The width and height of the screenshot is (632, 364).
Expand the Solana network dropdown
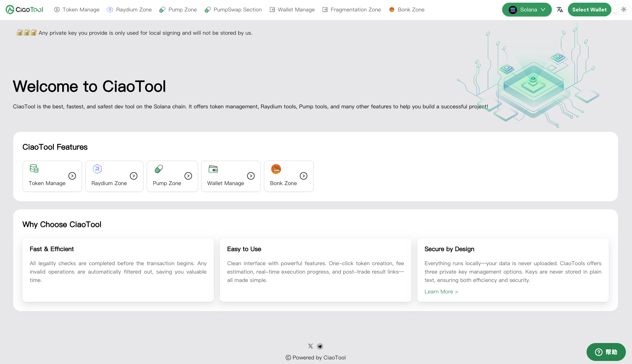(x=527, y=10)
